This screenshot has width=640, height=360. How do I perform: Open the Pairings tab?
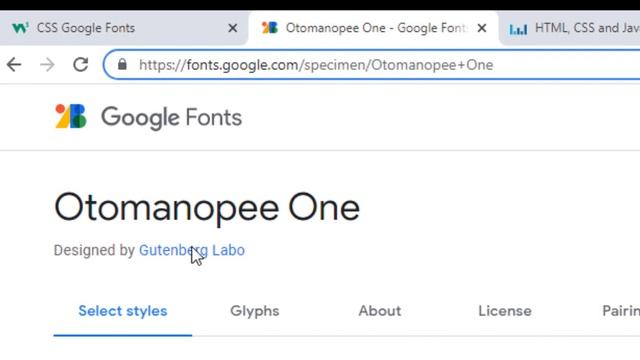pyautogui.click(x=621, y=311)
